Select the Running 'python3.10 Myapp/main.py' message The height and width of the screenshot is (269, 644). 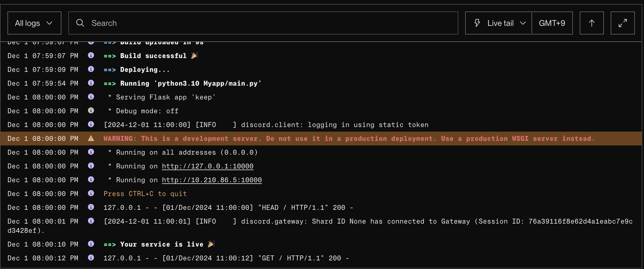pos(183,83)
